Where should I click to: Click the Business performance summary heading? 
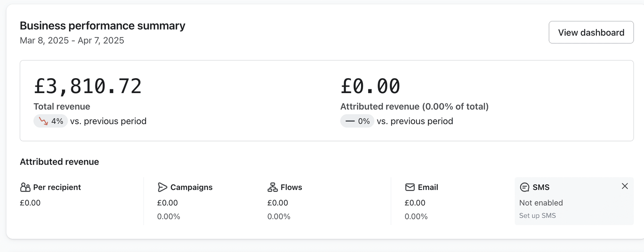103,26
